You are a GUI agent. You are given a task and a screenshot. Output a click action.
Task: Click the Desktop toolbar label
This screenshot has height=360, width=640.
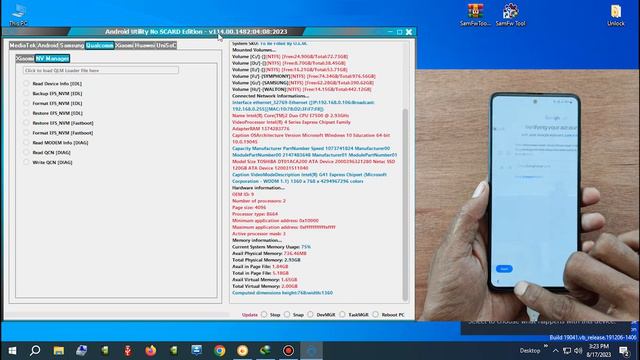pyautogui.click(x=530, y=351)
